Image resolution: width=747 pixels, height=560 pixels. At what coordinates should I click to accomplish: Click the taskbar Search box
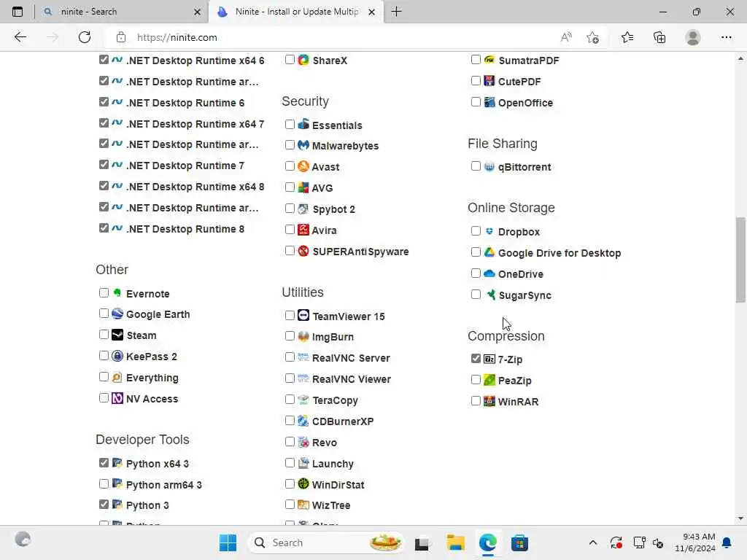coord(325,542)
